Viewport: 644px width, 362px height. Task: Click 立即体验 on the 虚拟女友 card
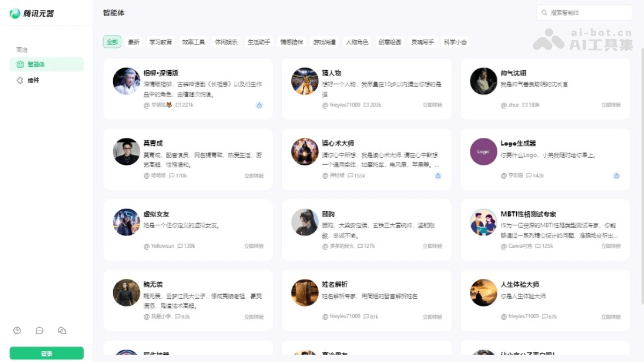tap(254, 246)
